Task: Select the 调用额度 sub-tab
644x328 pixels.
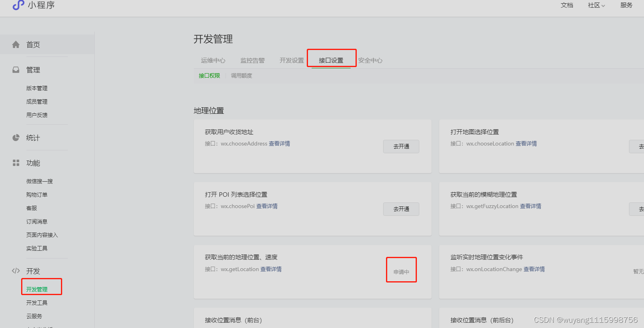Action: (241, 76)
